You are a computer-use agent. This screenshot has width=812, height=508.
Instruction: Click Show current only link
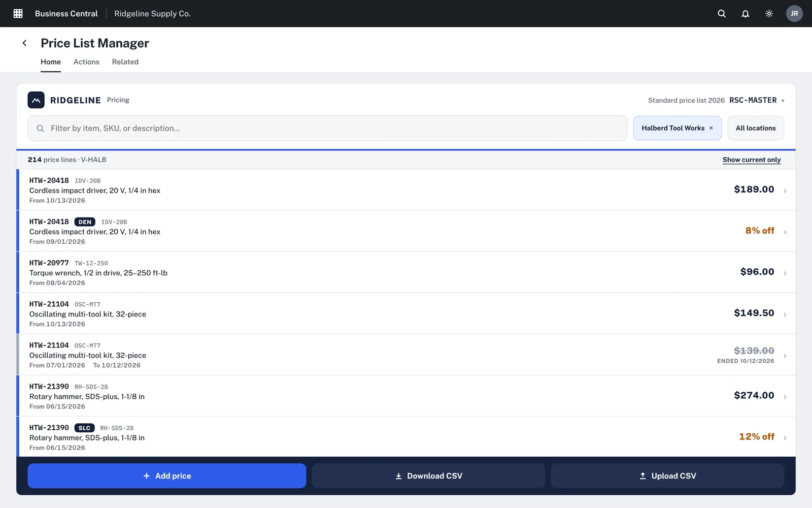pos(752,160)
